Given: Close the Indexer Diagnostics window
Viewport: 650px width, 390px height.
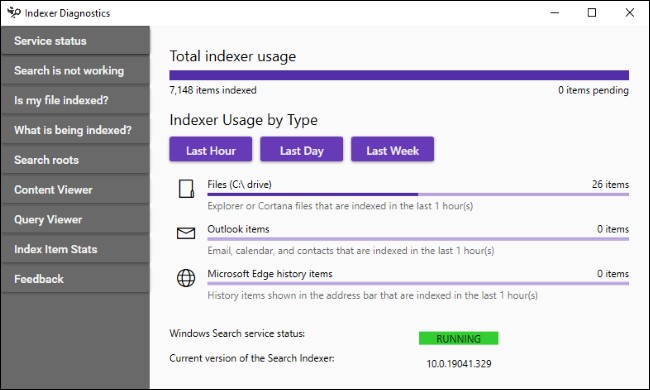Looking at the screenshot, I should (630, 13).
